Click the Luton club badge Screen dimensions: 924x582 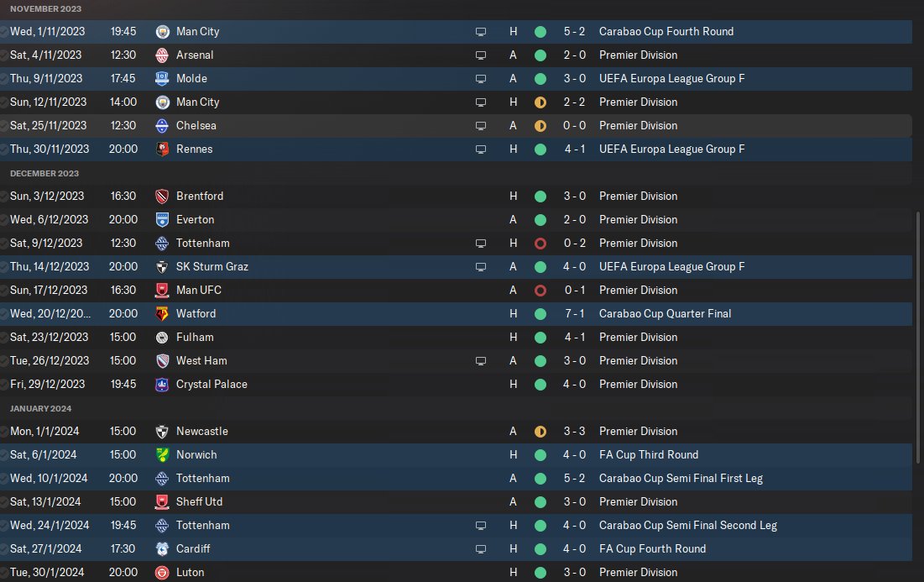click(163, 572)
